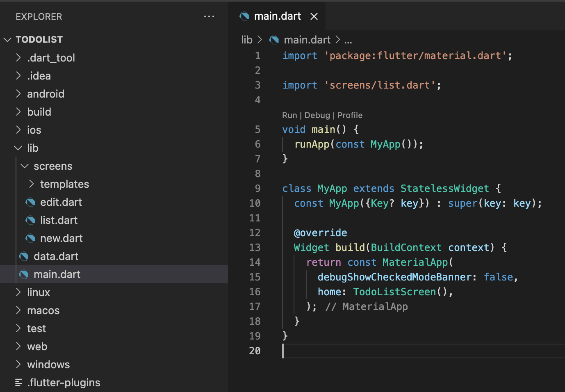Close the main.dart editor tab
This screenshot has height=392, width=565.
pos(314,16)
